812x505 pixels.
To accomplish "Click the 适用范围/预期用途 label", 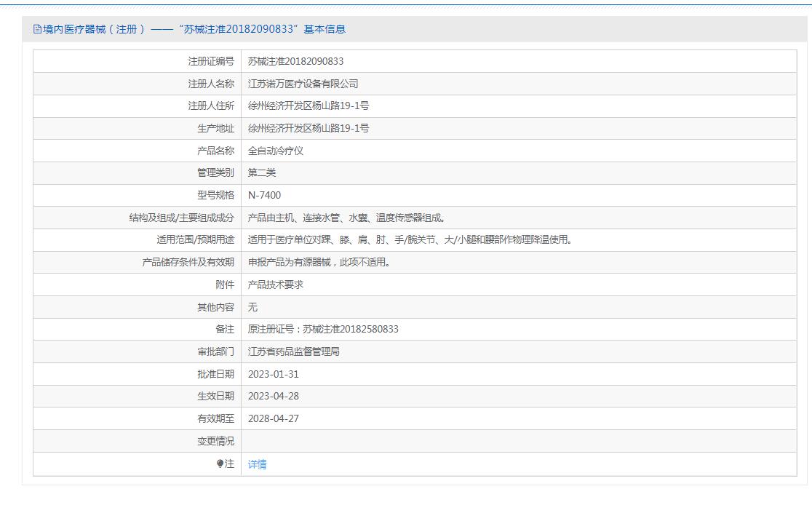I will click(195, 240).
